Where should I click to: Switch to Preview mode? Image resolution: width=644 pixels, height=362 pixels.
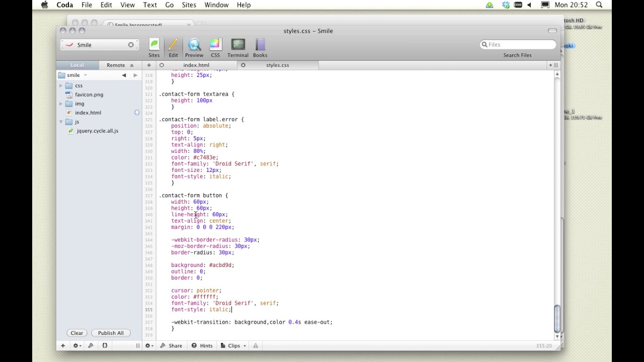[194, 48]
